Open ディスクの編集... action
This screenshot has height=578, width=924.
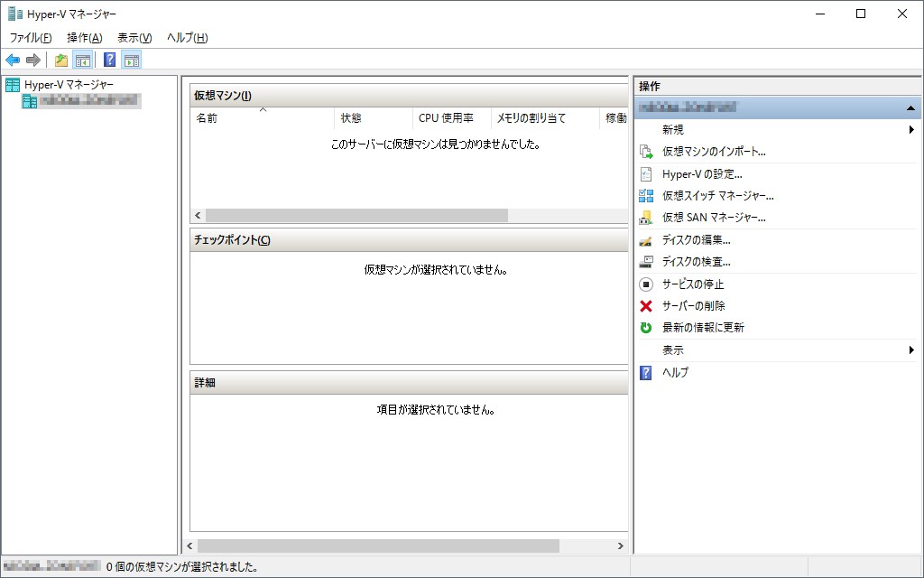[696, 240]
